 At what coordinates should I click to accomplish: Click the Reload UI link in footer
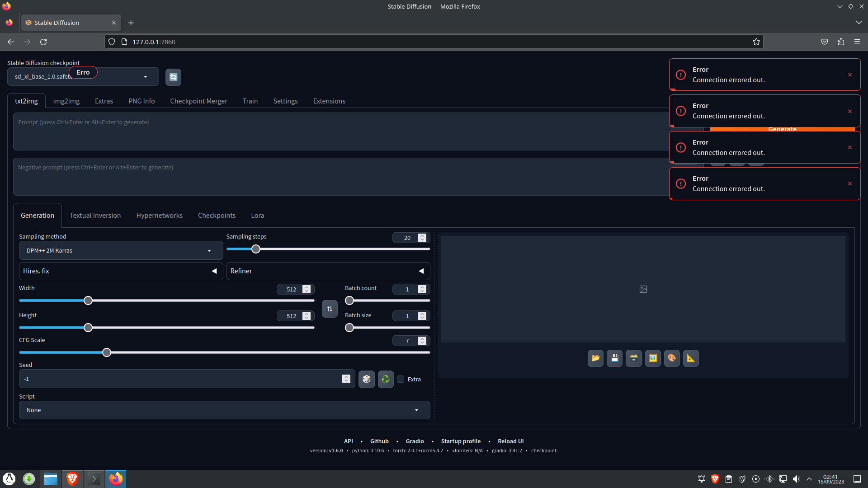(510, 441)
